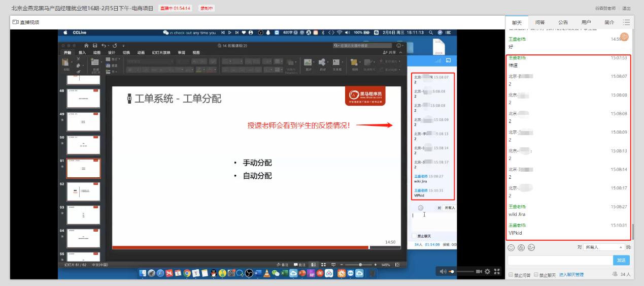The height and width of the screenshot is (286, 644).
Task: Open VLC cone icon in macOS dock
Action: pyautogui.click(x=267, y=273)
